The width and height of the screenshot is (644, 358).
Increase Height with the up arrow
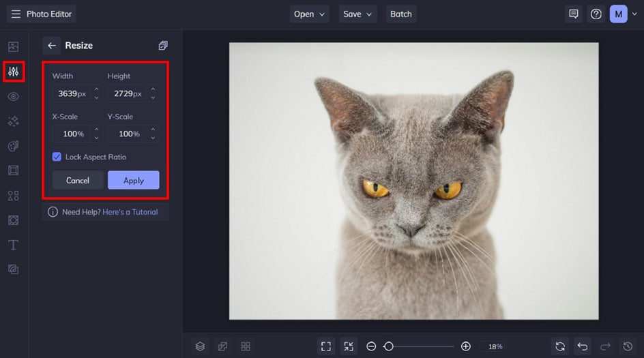click(153, 89)
